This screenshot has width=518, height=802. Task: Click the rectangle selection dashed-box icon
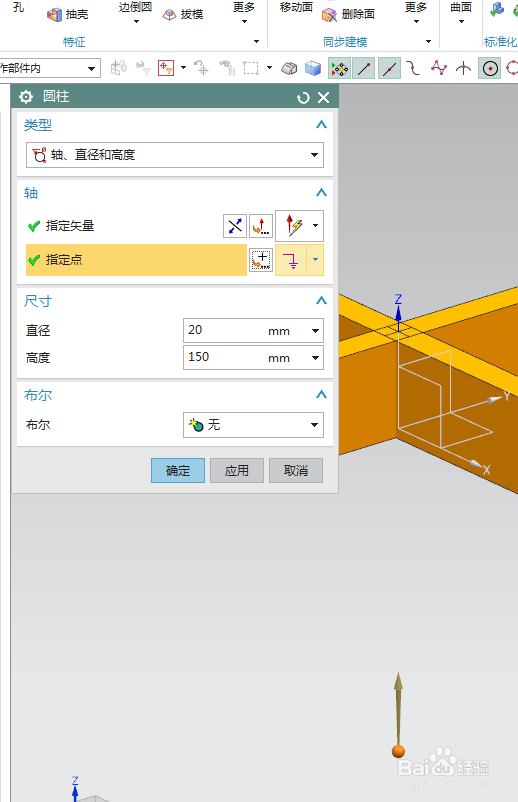(x=251, y=68)
